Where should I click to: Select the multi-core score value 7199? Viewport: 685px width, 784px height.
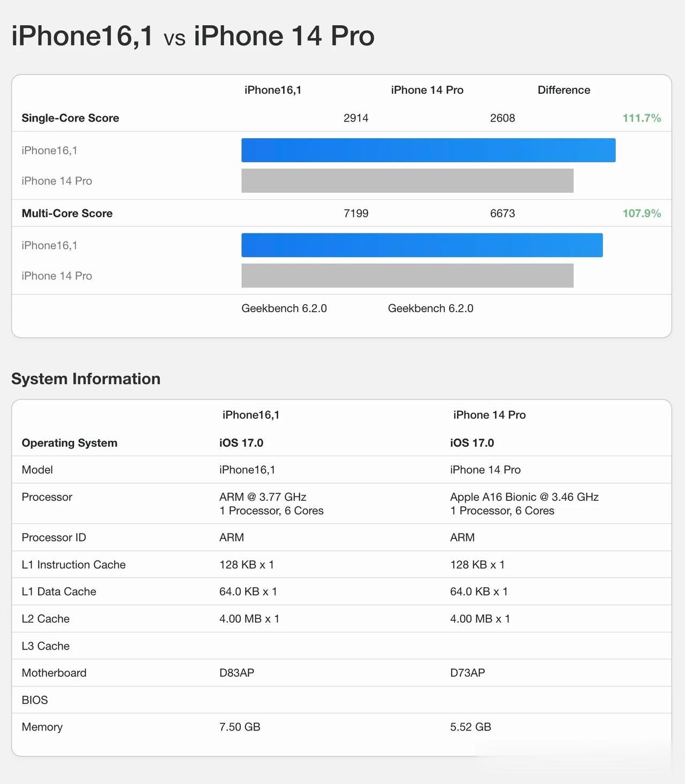pos(356,213)
